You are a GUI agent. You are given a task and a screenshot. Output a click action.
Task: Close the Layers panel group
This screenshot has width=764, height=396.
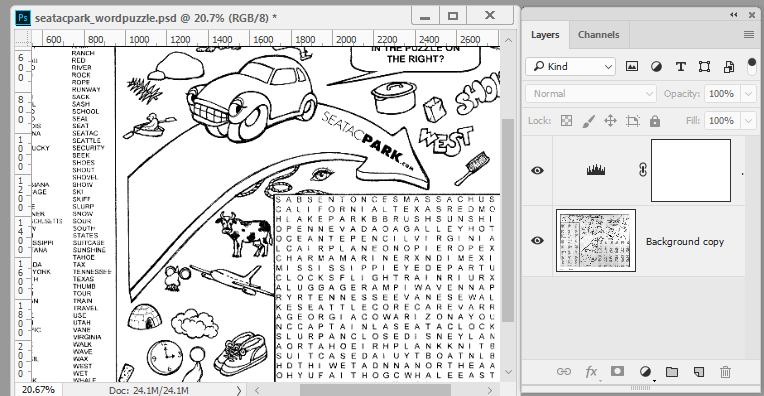(x=752, y=15)
